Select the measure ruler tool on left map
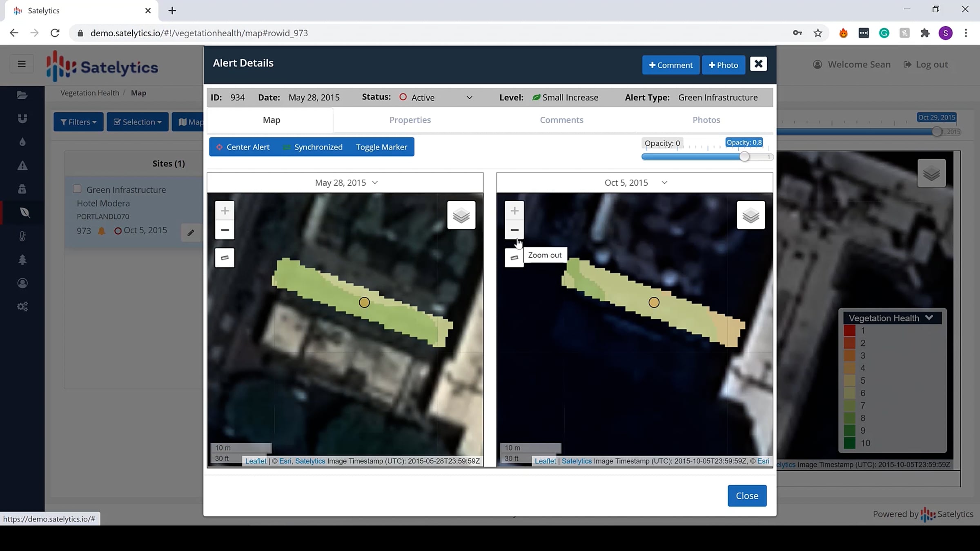The height and width of the screenshot is (551, 980). (225, 258)
